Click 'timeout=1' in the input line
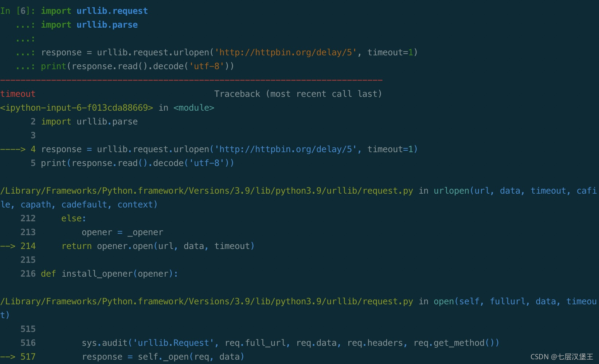 tap(390, 52)
